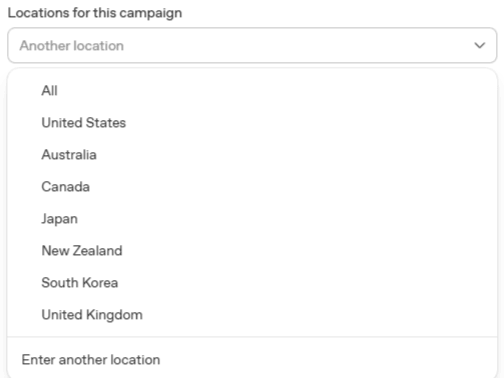Switch campaign location to United Kingdom
Viewport: 504px width, 378px height.
tap(252, 315)
